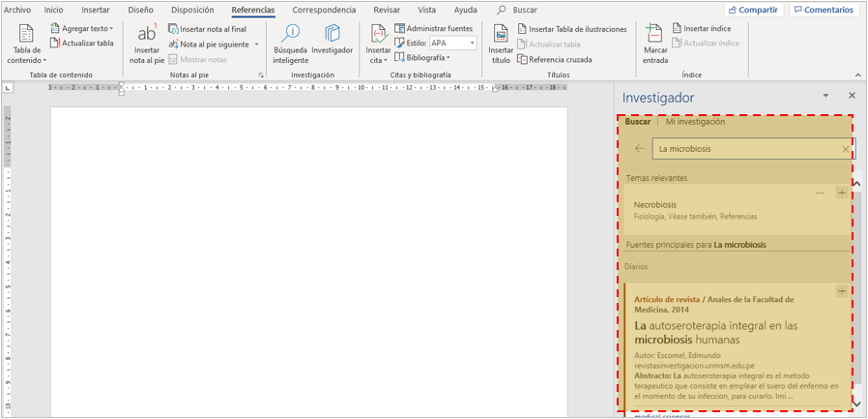Add the Necrobiosis topic with plus
This screenshot has width=868, height=419.
coord(842,193)
